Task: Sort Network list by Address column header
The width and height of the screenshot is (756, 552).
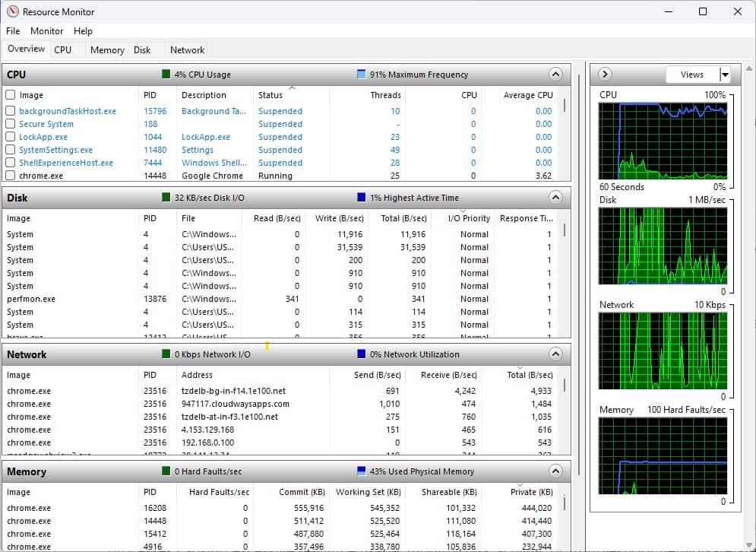Action: coord(253,375)
